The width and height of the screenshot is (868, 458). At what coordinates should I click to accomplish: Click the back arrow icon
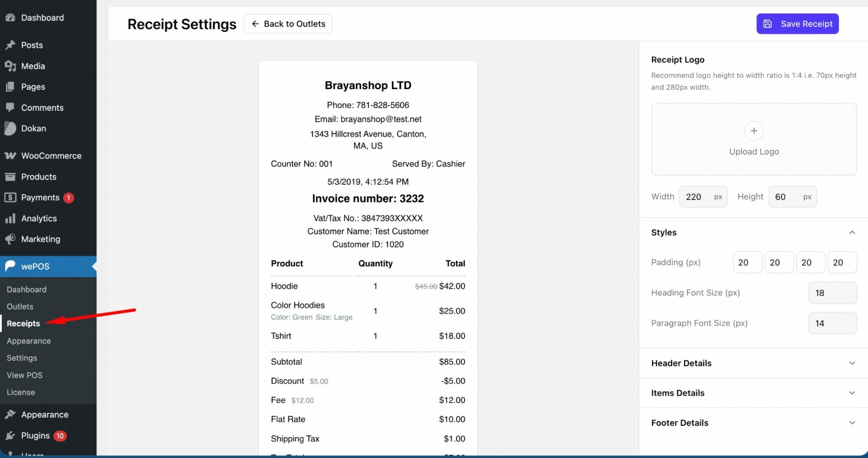point(255,24)
